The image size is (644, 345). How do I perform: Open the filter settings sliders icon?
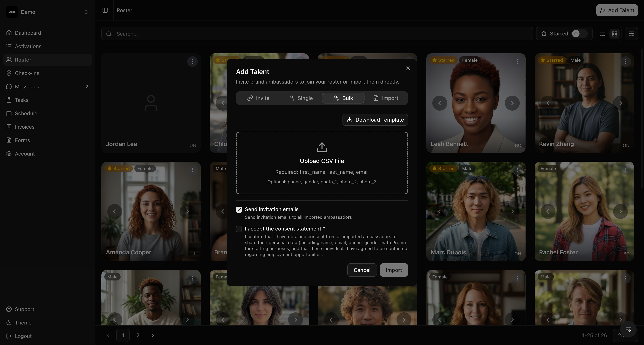631,34
